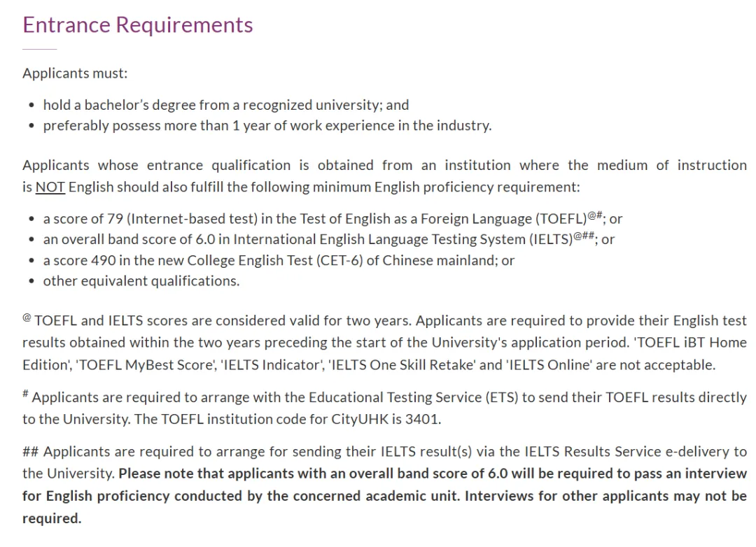
Task: Click the ## footnote marker at paragraph start
Action: [x=30, y=452]
